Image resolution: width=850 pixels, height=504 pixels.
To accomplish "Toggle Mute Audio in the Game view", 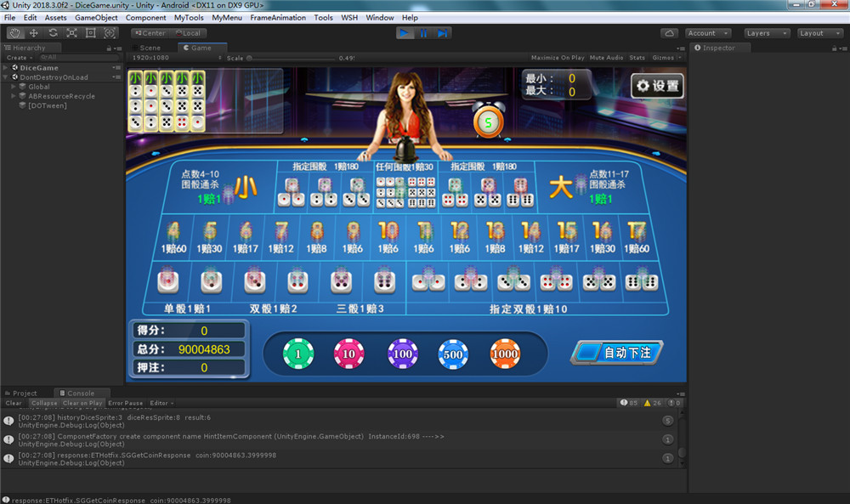I will tap(606, 58).
